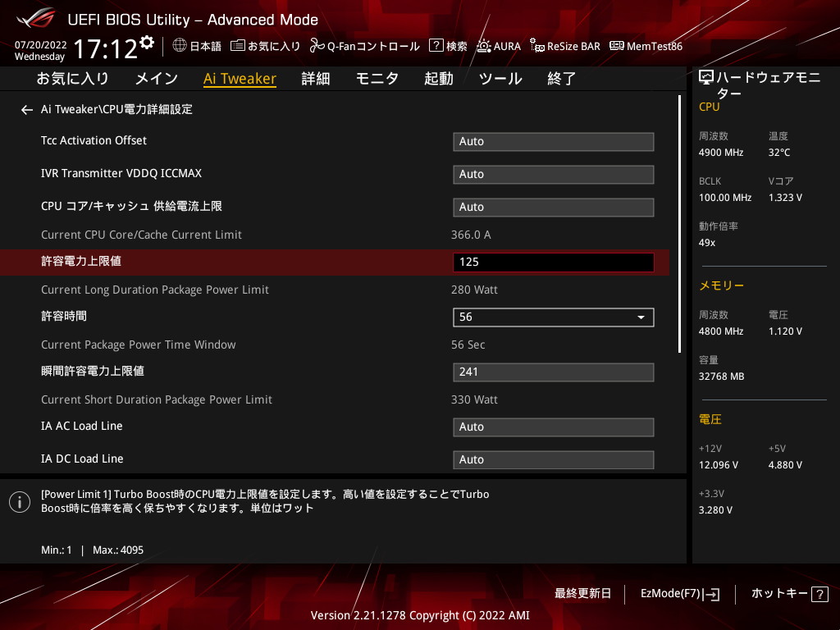The height and width of the screenshot is (630, 840).
Task: Open the 詳細 tab
Action: [316, 79]
